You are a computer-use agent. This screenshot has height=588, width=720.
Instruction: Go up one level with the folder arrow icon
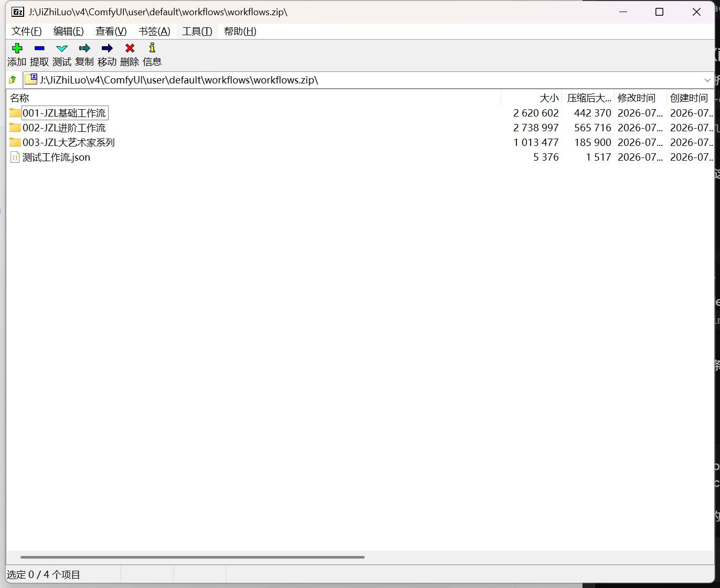13,80
